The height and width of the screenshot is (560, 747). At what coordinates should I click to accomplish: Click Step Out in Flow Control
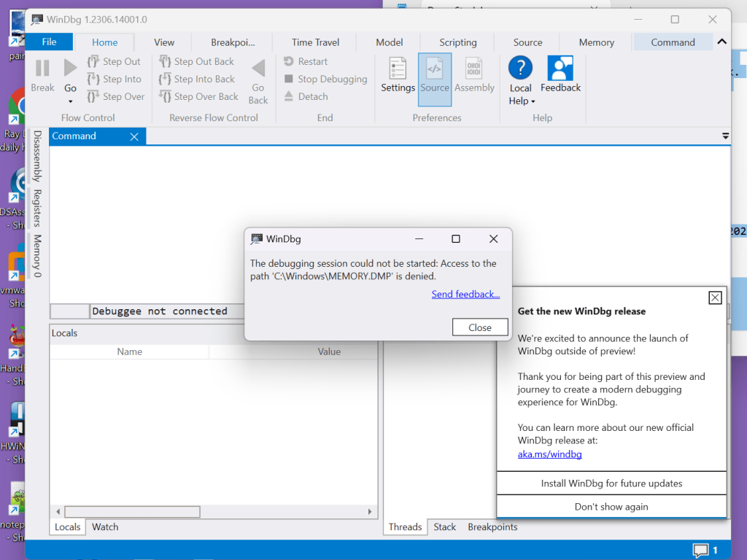(x=114, y=61)
